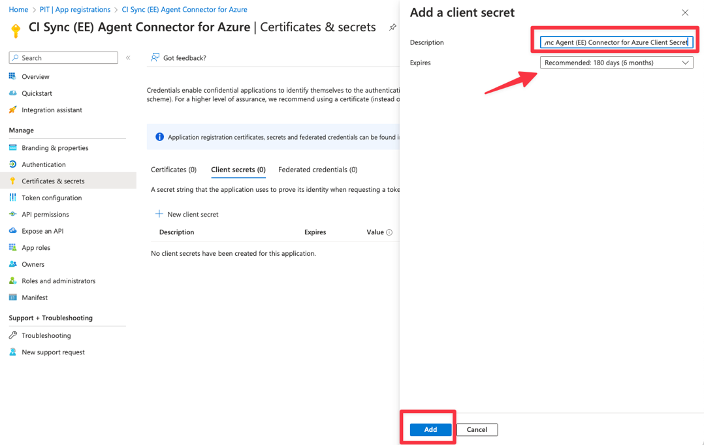The height and width of the screenshot is (446, 704).
Task: Click the Expose an API cloud icon
Action: pos(13,230)
